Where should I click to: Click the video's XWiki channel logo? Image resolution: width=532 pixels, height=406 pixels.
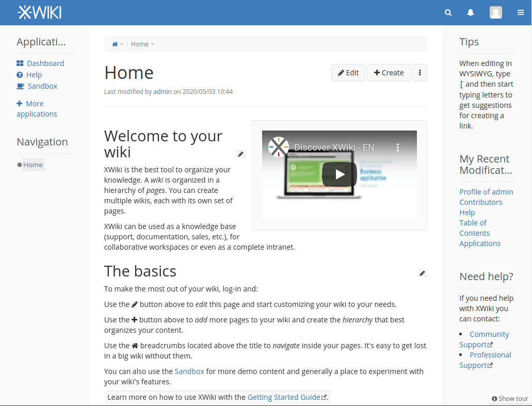[x=279, y=147]
